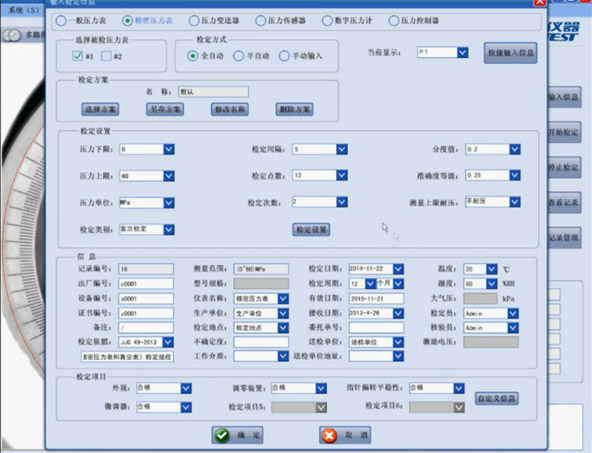Select the 一般压力表 radio button

(x=61, y=20)
